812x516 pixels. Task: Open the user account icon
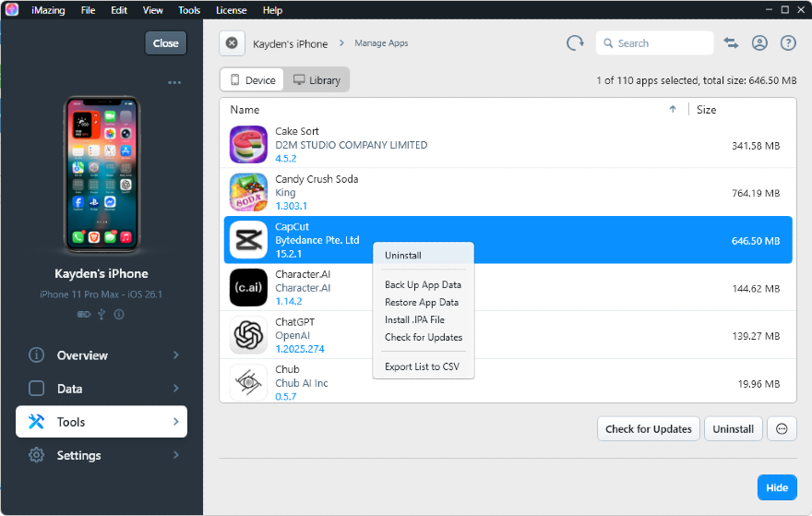tap(759, 43)
